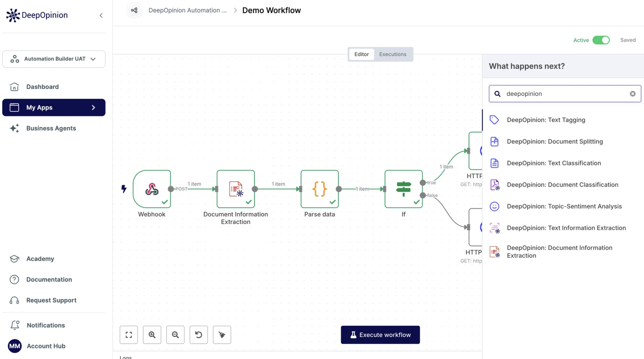Select the If node
644x359 pixels.
(x=403, y=189)
